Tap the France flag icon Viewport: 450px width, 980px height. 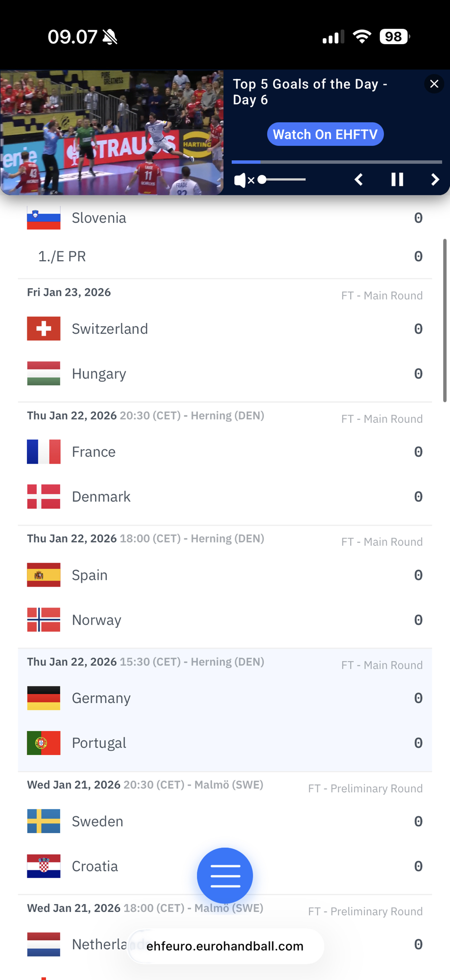click(44, 452)
